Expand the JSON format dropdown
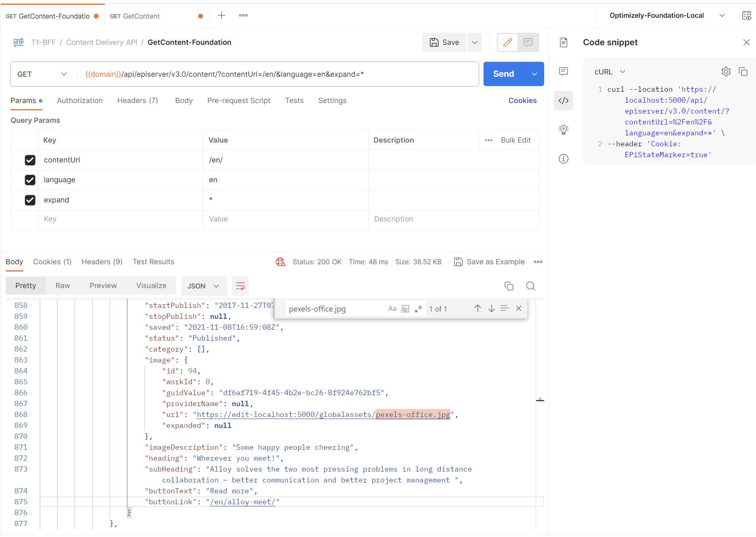 203,286
